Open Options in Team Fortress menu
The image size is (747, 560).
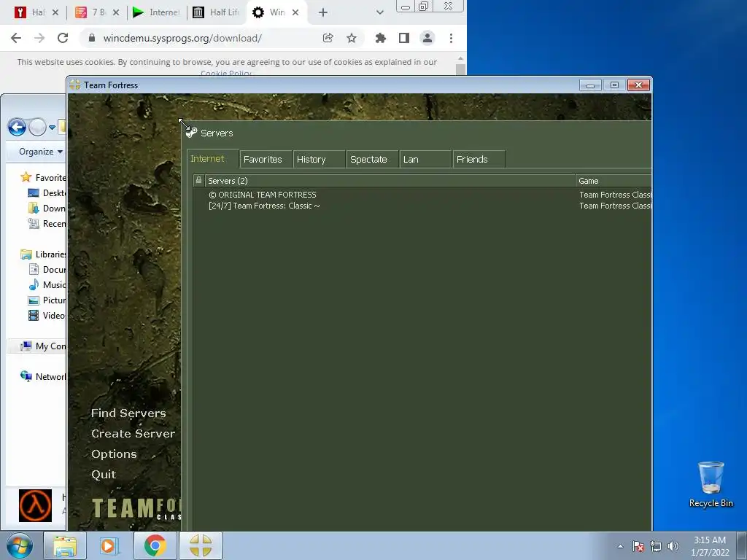[x=114, y=454]
